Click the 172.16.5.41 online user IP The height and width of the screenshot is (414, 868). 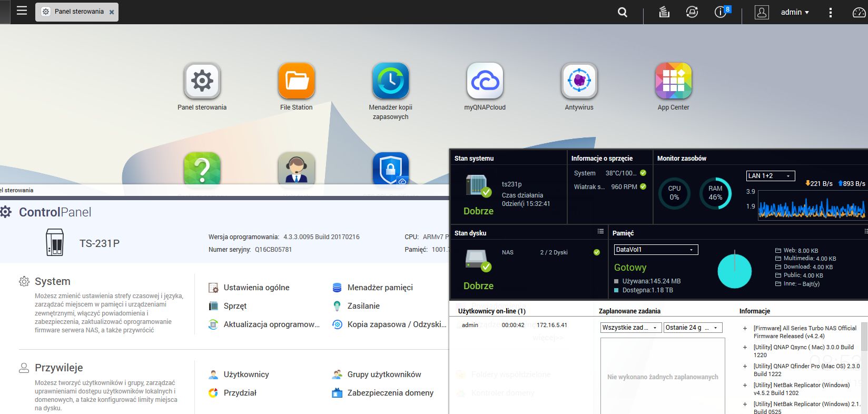(552, 325)
